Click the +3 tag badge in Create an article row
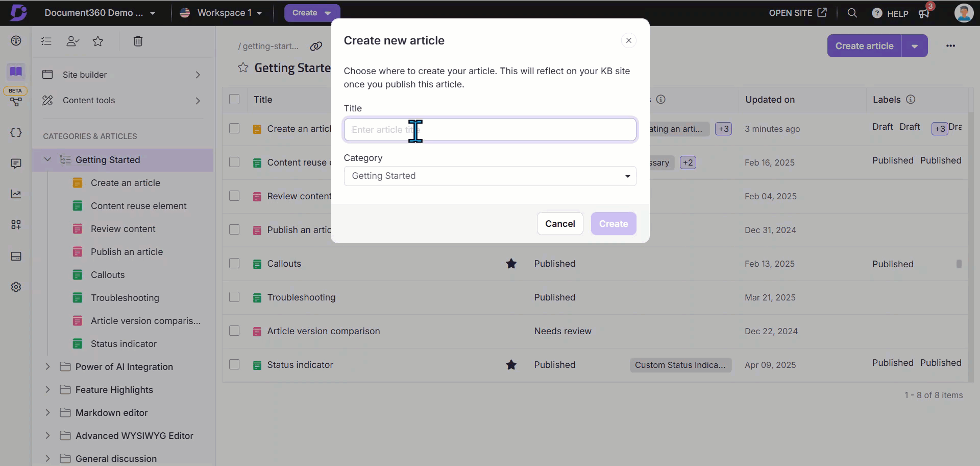 pyautogui.click(x=723, y=129)
